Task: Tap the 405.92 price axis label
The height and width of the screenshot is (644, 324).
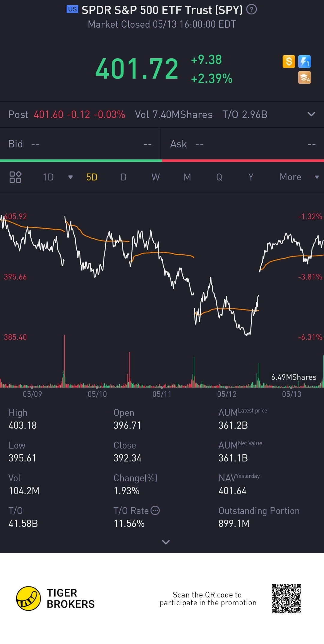Action: click(x=15, y=216)
